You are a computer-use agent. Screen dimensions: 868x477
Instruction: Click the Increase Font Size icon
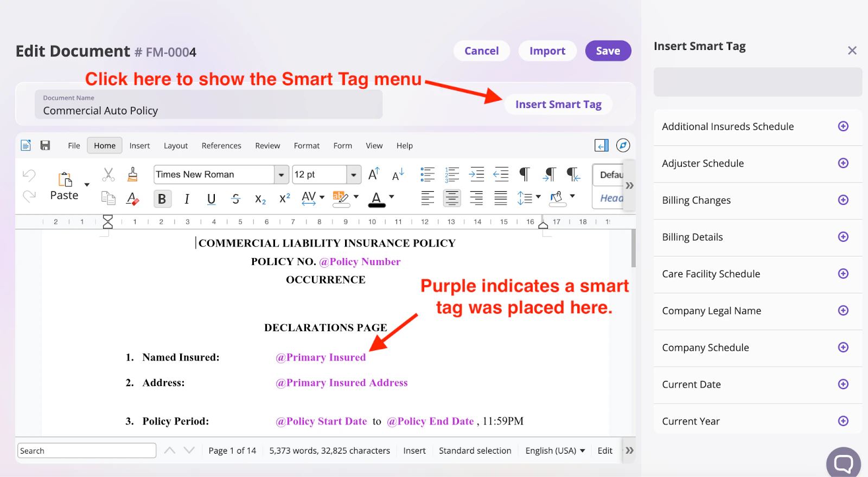pyautogui.click(x=374, y=174)
